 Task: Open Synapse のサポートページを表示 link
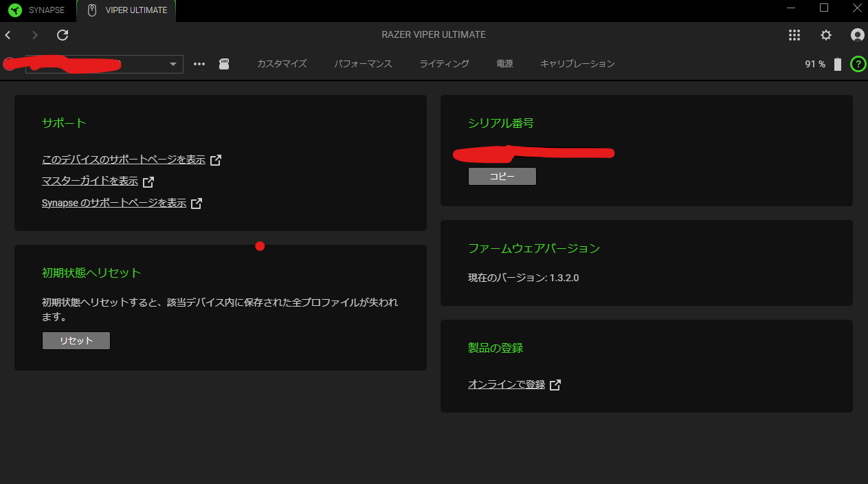click(114, 203)
